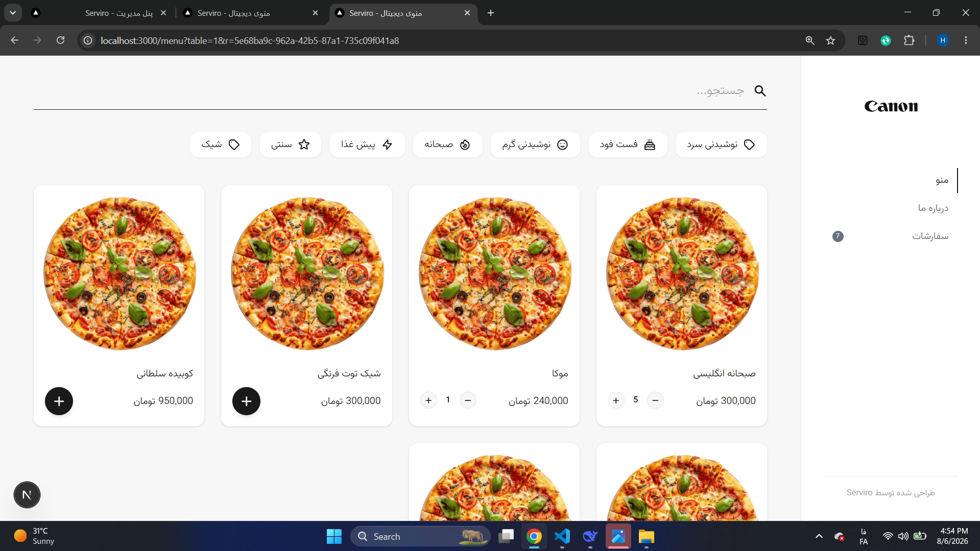Add شیک توت فرنگی to the order
This screenshot has width=980, height=551.
pos(246,401)
